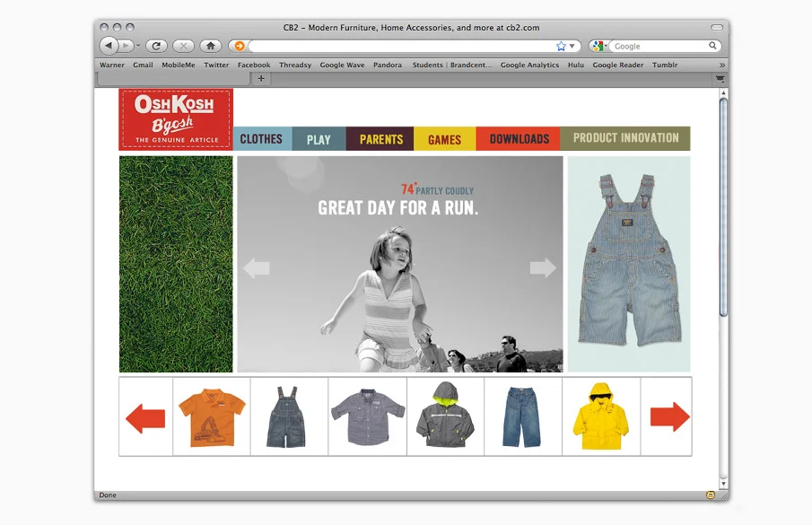Click the toolbar toggle pill in title bar

point(717,27)
